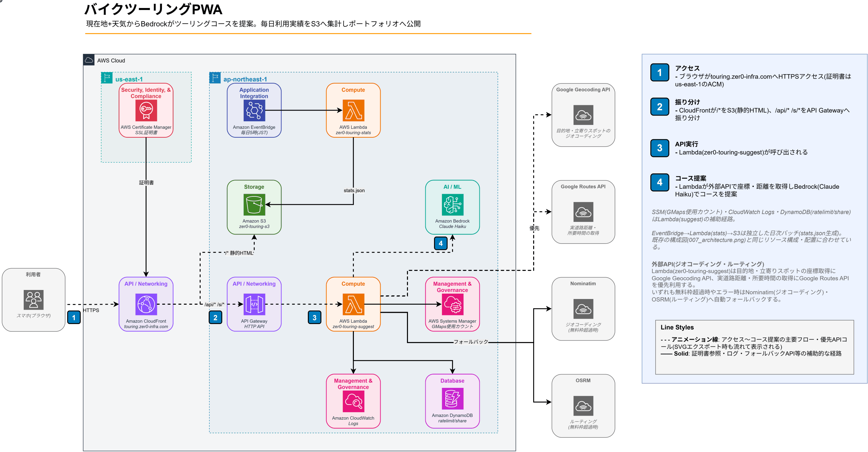The height and width of the screenshot is (452, 868).
Task: Select the cloud icon in the OSRM box
Action: tap(583, 406)
